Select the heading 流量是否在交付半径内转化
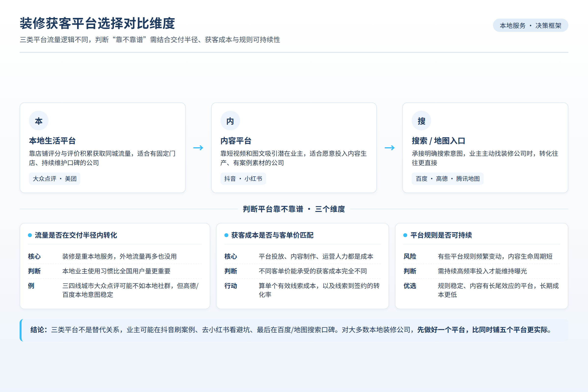Screen dimensions: 588x392 click(x=76, y=235)
